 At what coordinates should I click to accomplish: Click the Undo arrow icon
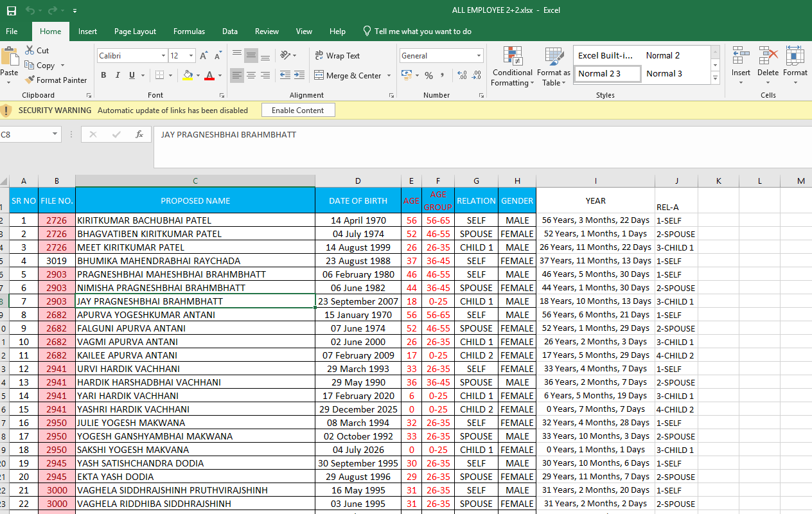(x=30, y=11)
